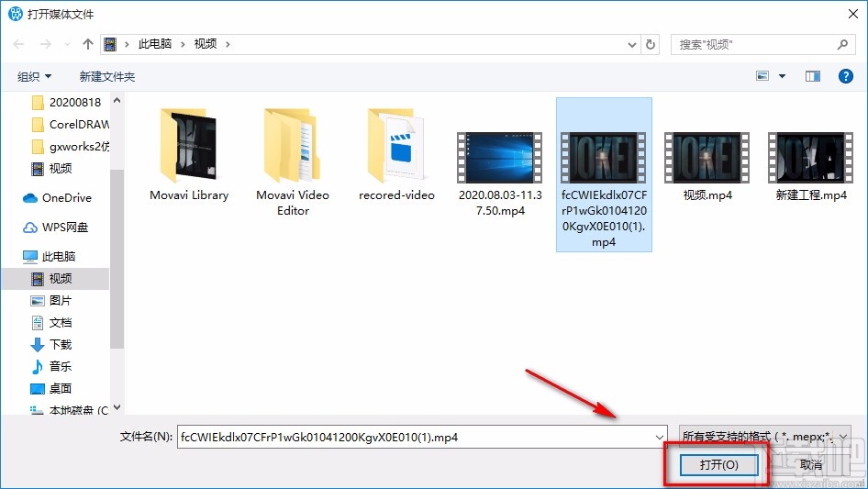Viewport: 868px width, 489px height.
Task: Change view layout icon
Action: pos(762,76)
